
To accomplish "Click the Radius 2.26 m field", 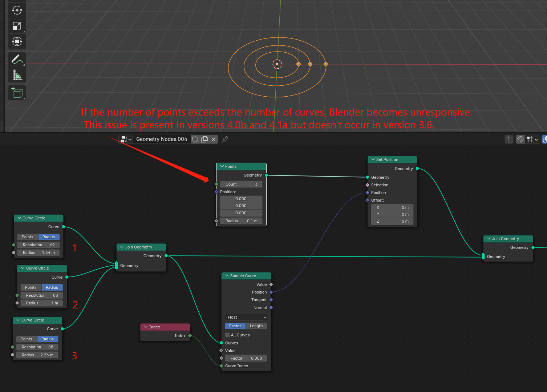I will click(37, 355).
